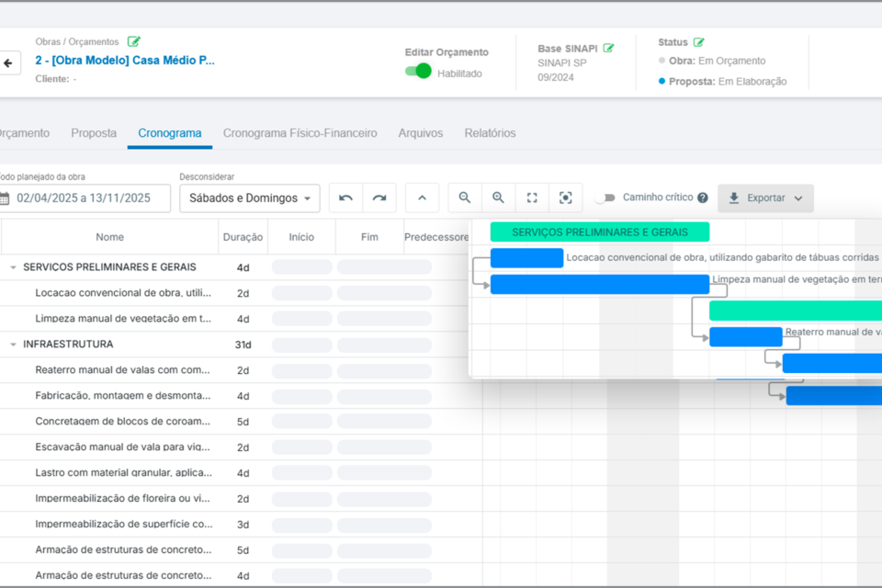Redo the schedule change

tap(379, 198)
